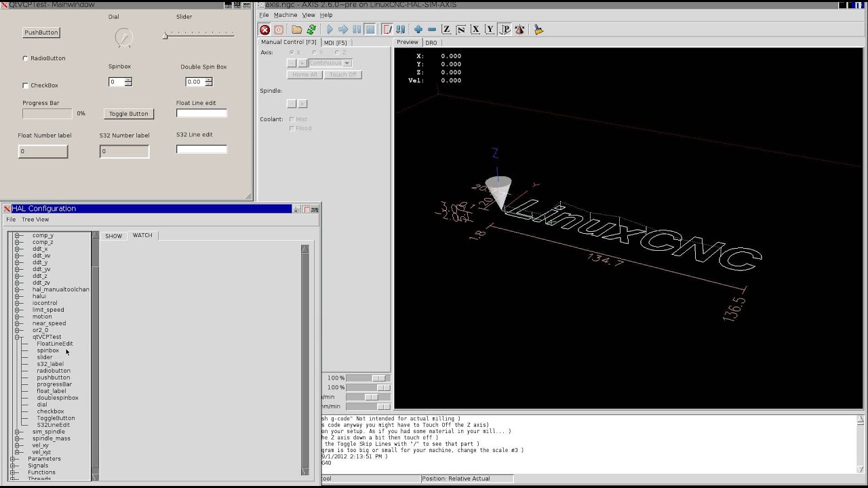
Task: Select axis Z radio button
Action: [337, 52]
